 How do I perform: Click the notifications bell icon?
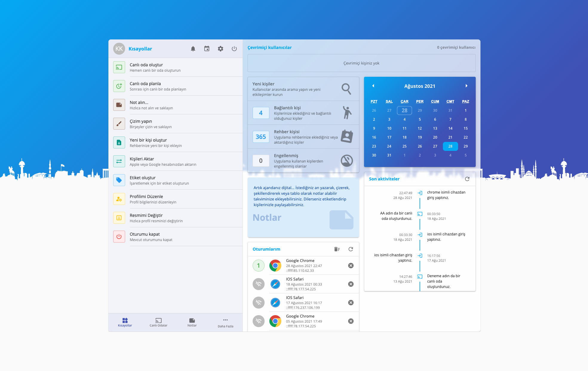point(193,49)
